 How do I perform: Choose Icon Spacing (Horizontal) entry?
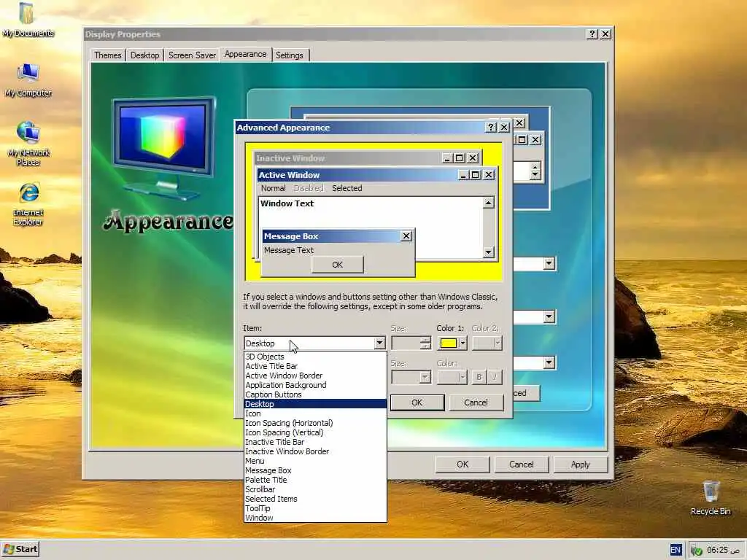point(315,423)
